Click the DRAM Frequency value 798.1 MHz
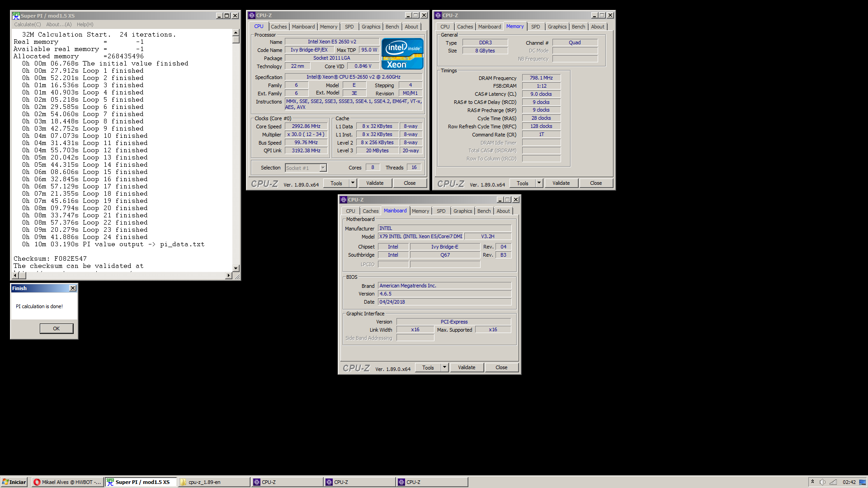 pos(541,78)
